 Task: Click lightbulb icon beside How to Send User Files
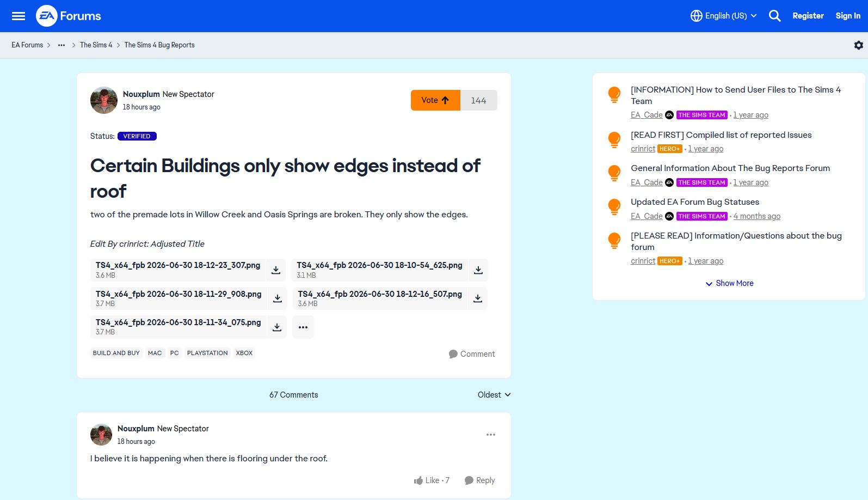tap(614, 95)
